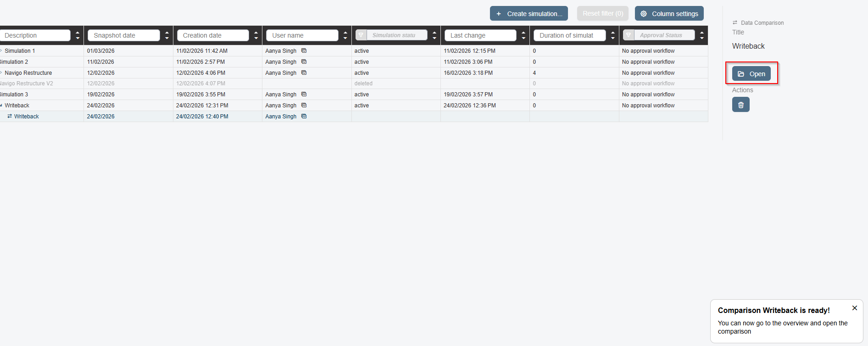The image size is (868, 346).
Task: Sort by Last change column arrows
Action: point(523,35)
